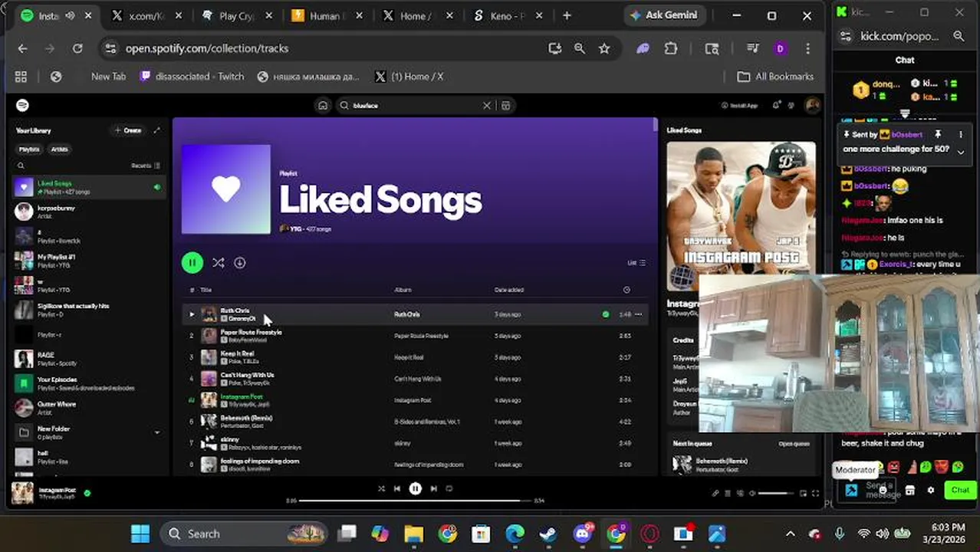Toggle repeat in the bottom player bar
The width and height of the screenshot is (980, 552).
pyautogui.click(x=449, y=488)
